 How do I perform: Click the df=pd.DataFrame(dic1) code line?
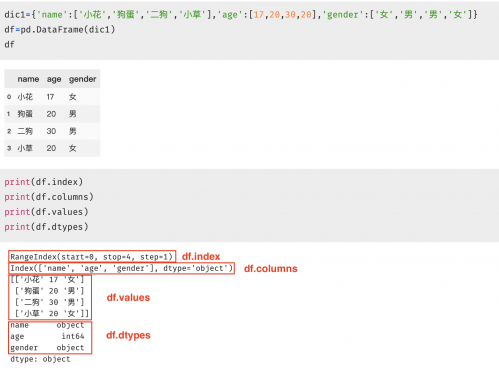(60, 30)
